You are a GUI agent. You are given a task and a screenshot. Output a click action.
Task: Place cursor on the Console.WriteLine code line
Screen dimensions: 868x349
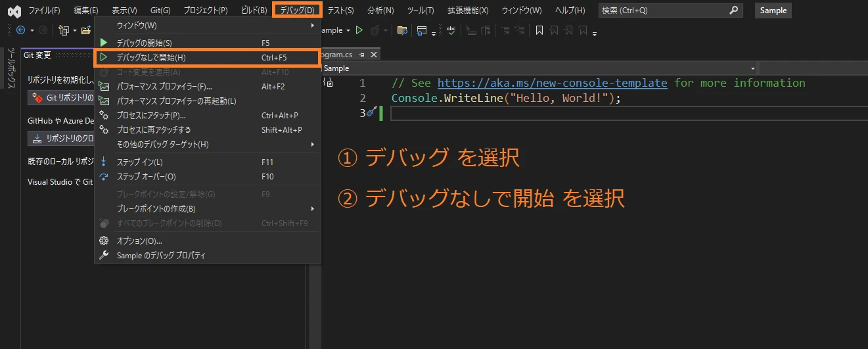506,98
